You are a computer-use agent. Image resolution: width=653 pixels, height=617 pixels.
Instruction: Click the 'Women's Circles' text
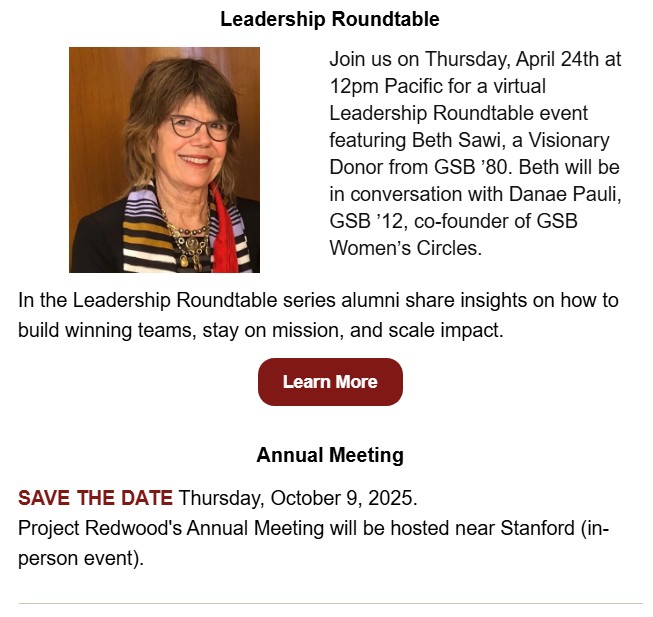tap(406, 248)
